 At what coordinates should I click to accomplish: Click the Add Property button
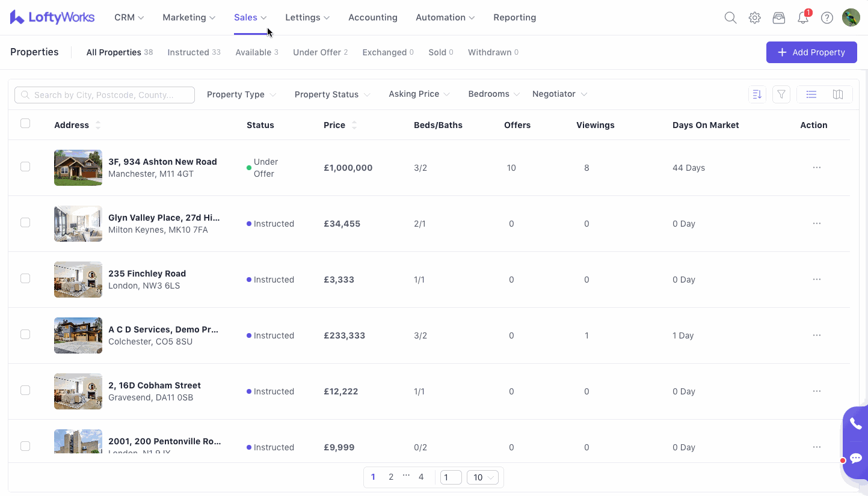(x=811, y=52)
